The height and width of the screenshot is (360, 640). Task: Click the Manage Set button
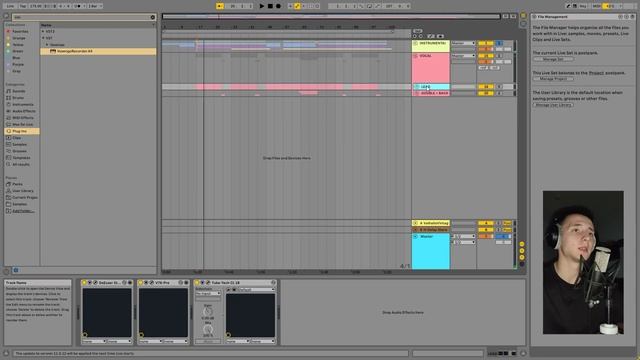tap(553, 59)
